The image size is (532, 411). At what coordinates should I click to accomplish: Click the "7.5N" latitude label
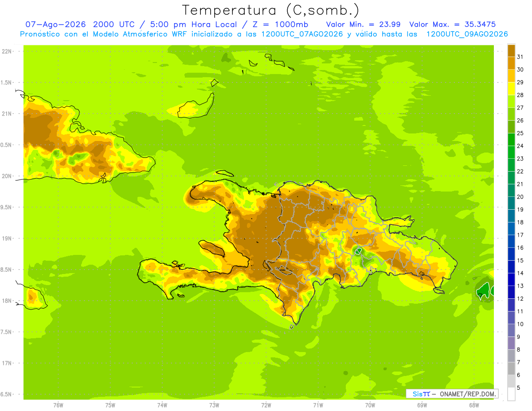pos(7,332)
